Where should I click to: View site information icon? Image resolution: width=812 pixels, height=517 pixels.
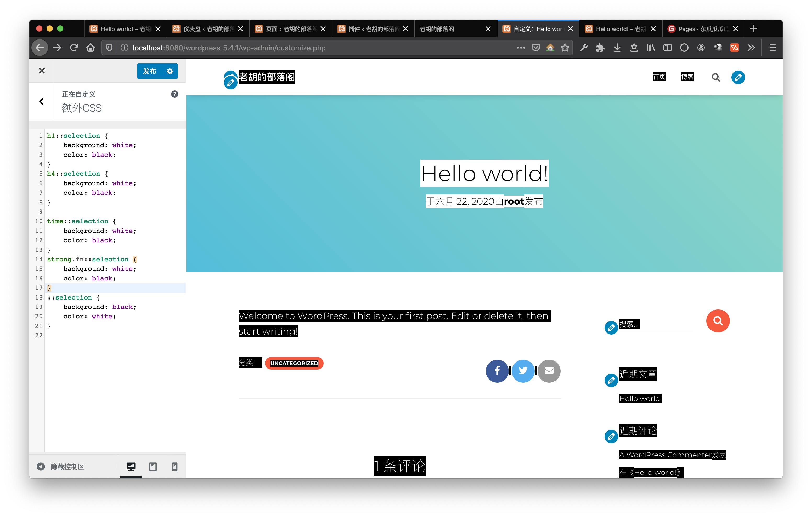(x=125, y=48)
